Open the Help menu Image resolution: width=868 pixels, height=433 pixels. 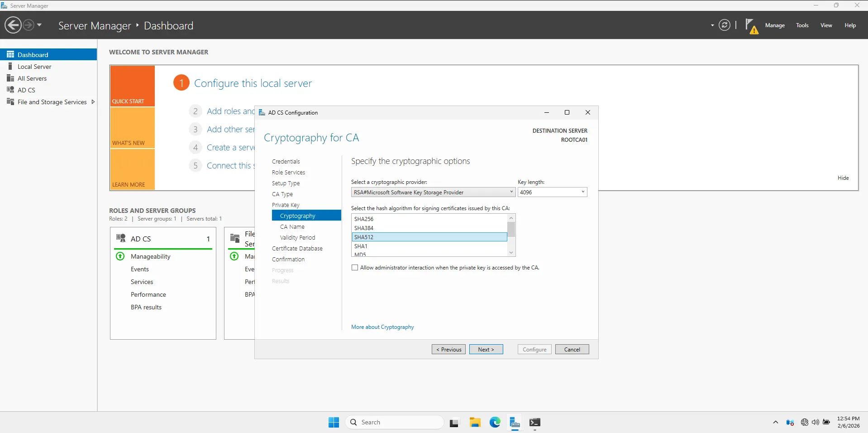point(850,25)
